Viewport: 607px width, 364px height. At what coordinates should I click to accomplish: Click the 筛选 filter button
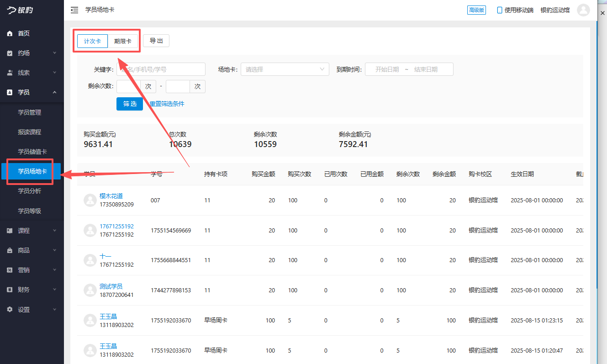(x=130, y=104)
